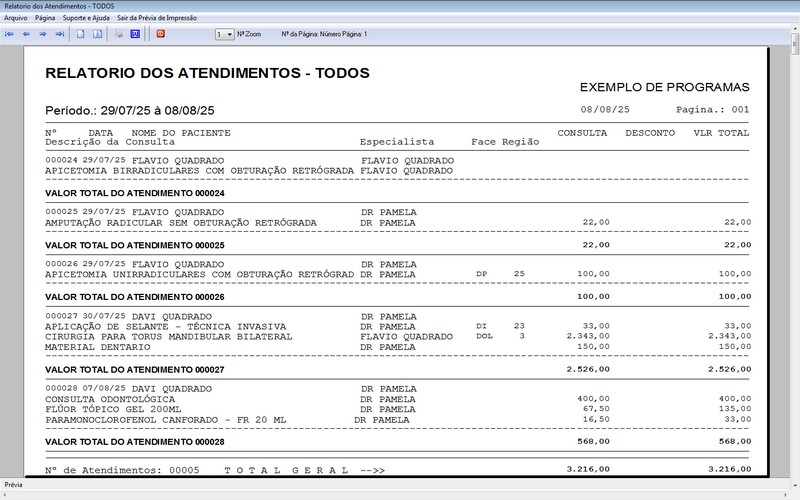Print the report with printer icon
The height and width of the screenshot is (500, 800).
click(118, 34)
